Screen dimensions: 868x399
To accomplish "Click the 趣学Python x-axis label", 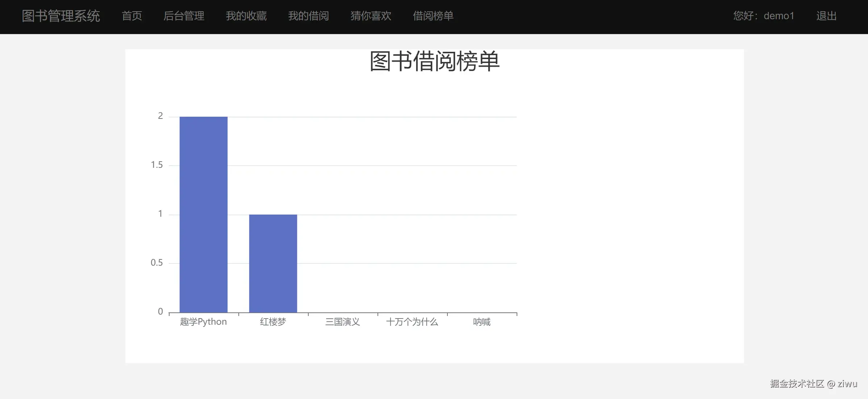I will pos(203,322).
